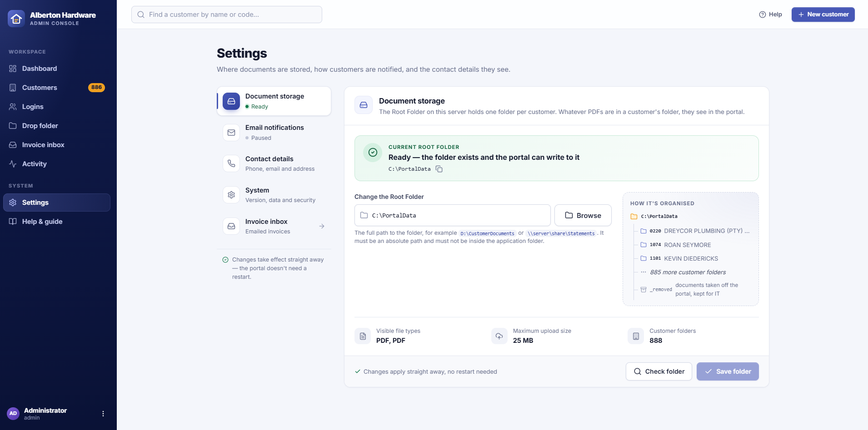Open Invoice inbox in the sidebar
This screenshot has width=868, height=430.
point(57,145)
